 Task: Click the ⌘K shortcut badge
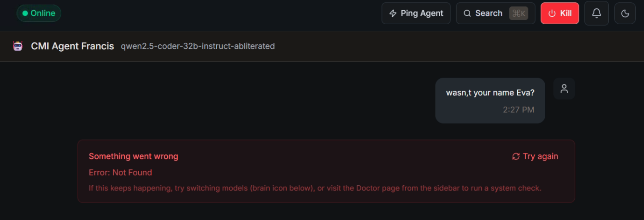pos(519,14)
